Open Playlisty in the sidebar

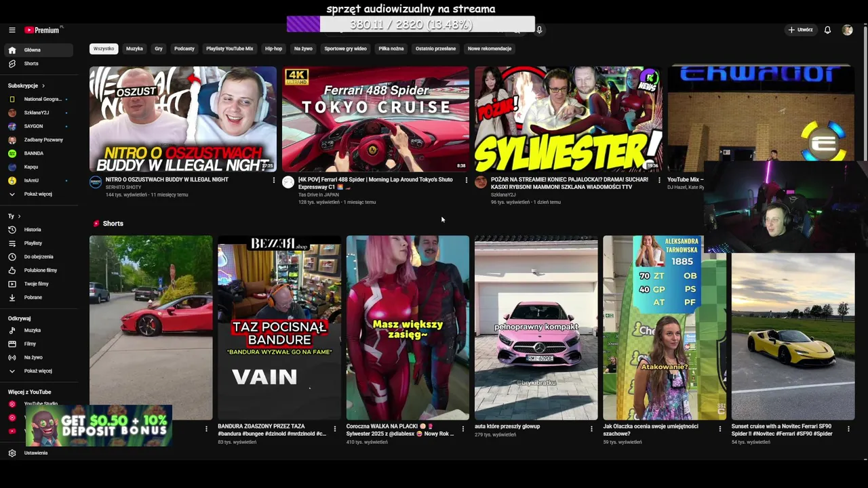[39, 243]
